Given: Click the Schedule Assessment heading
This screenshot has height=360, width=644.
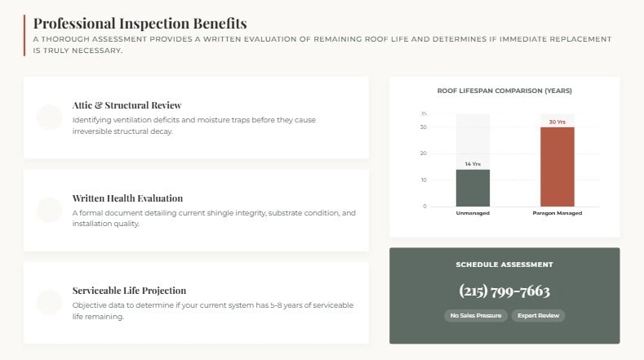Looking at the screenshot, I should [x=504, y=264].
